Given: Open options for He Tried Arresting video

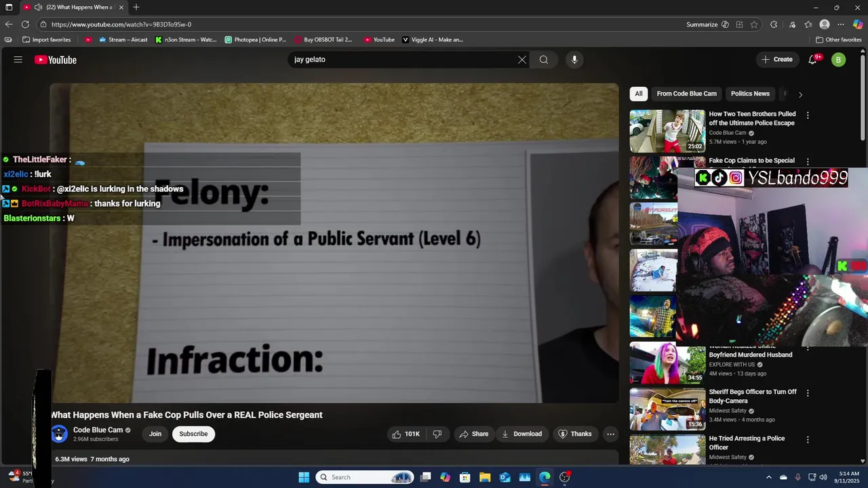Looking at the screenshot, I should (808, 439).
